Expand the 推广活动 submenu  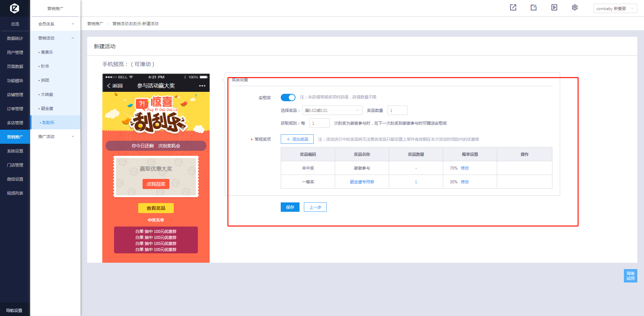pyautogui.click(x=55, y=136)
